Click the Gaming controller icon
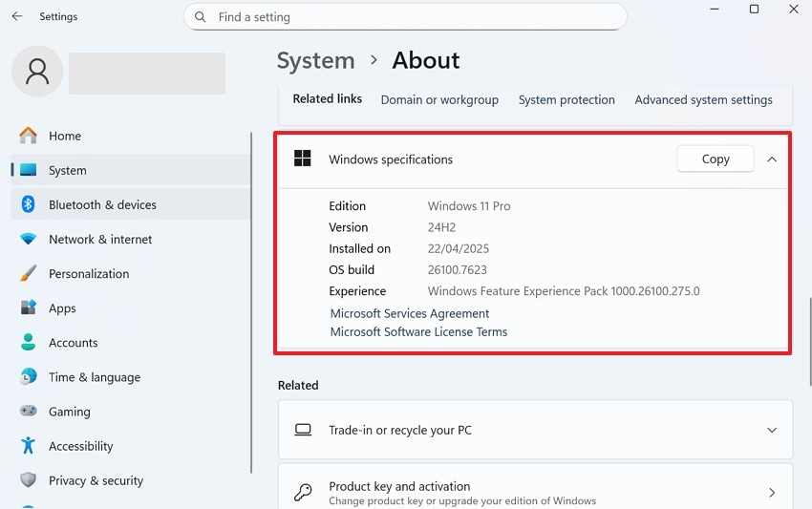Image resolution: width=812 pixels, height=509 pixels. click(x=28, y=412)
